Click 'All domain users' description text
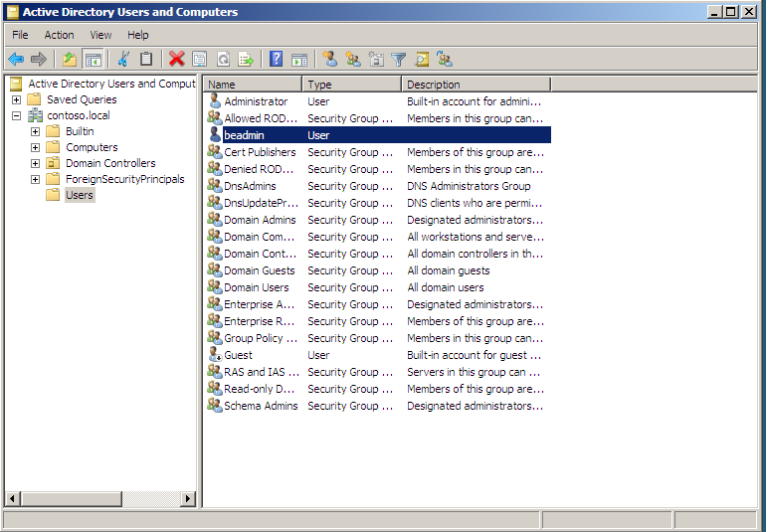This screenshot has height=532, width=766. pyautogui.click(x=446, y=287)
